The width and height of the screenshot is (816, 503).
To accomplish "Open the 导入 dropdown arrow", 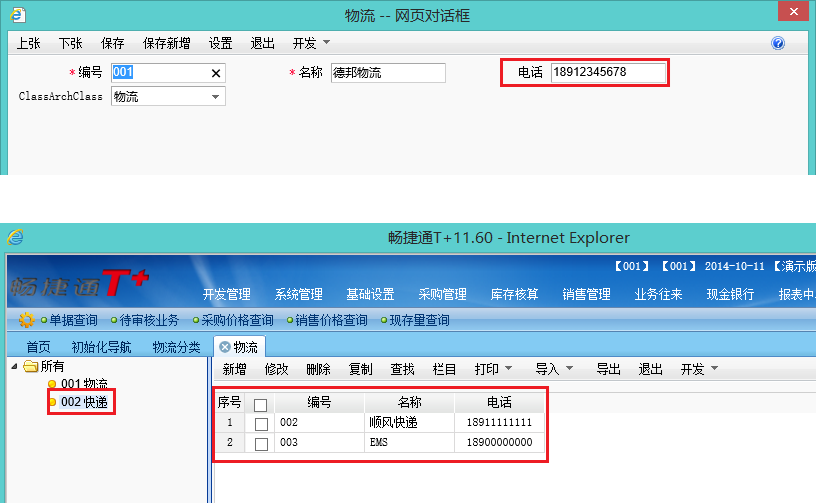I will [x=569, y=368].
